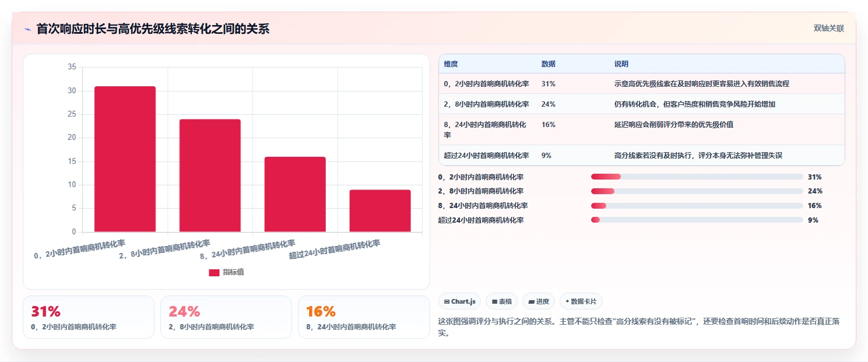Viewport: 868px width, 362px height.
Task: Click the 16% progress bar
Action: point(697,206)
